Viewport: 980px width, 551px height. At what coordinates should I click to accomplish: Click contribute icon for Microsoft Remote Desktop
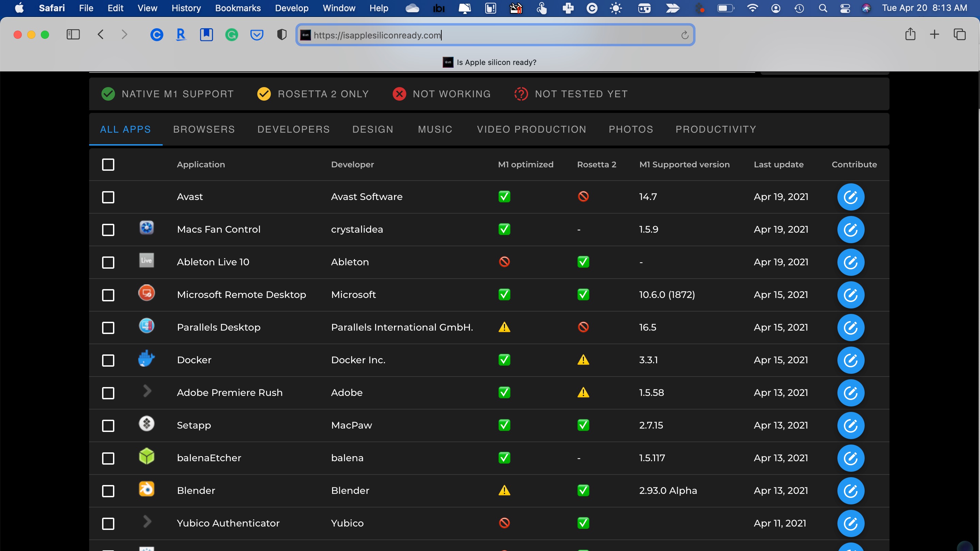851,295
